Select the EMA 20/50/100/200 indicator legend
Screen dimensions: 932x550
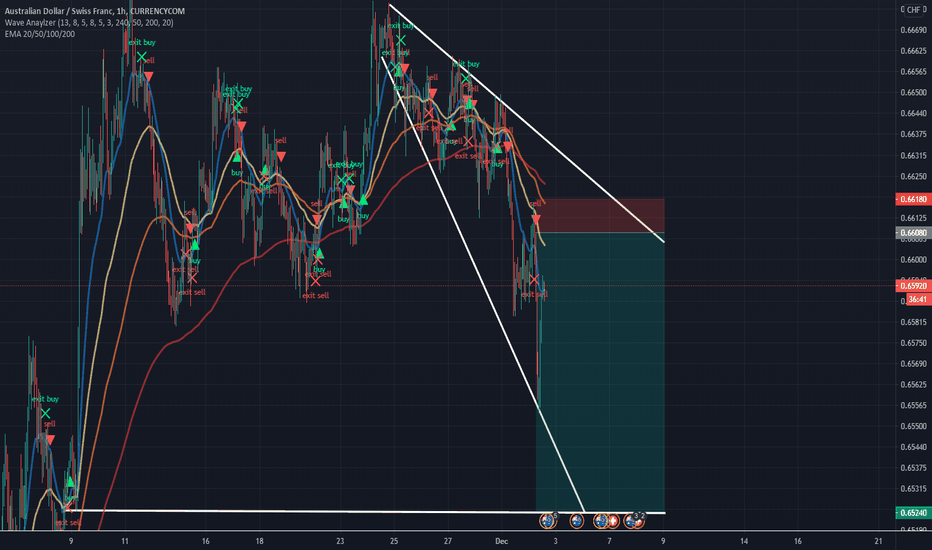[x=40, y=34]
